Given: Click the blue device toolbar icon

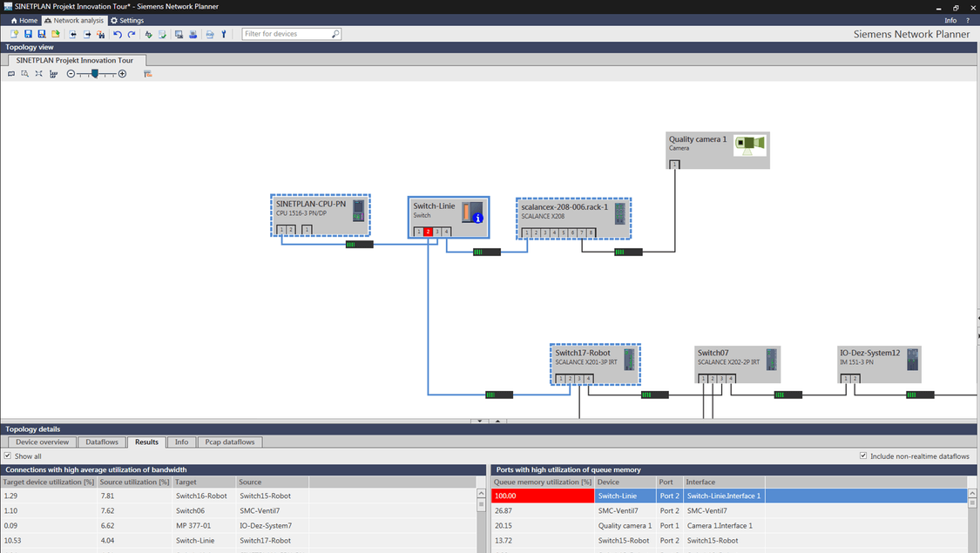Looking at the screenshot, I should [193, 34].
